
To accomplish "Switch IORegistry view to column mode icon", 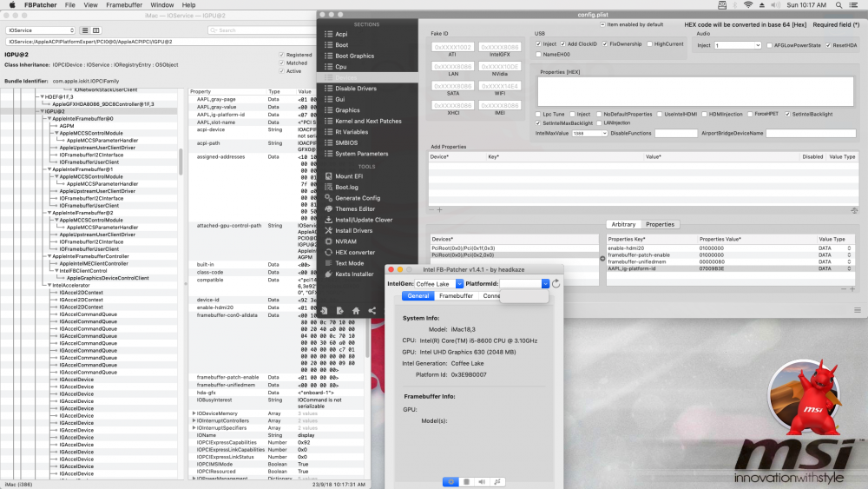I will click(95, 30).
